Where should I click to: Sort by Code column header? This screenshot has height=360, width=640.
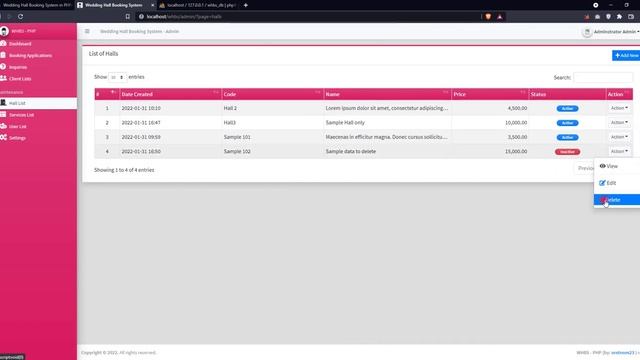(x=272, y=94)
